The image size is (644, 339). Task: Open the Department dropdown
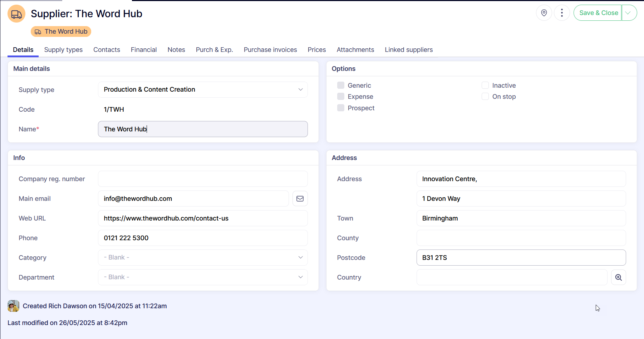tap(203, 277)
